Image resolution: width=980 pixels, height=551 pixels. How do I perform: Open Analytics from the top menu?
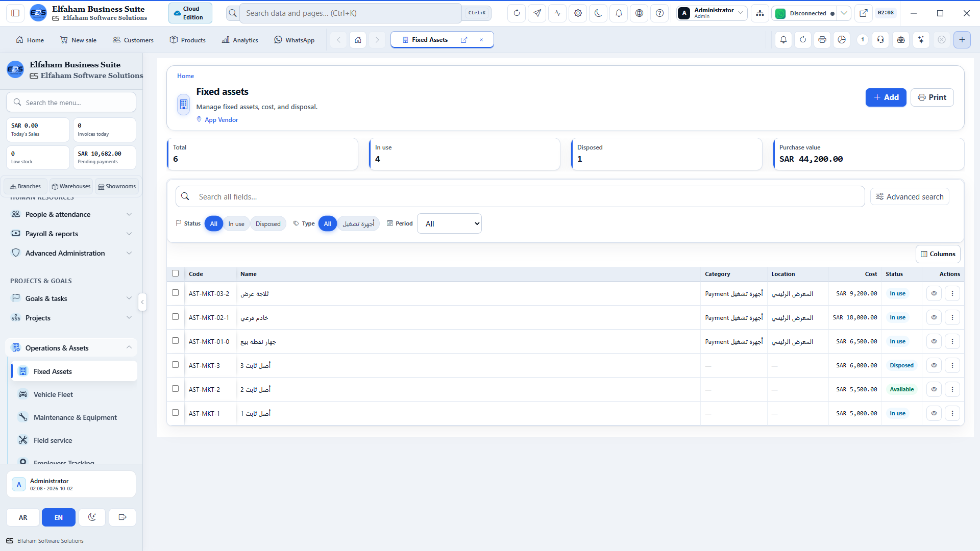(x=240, y=40)
